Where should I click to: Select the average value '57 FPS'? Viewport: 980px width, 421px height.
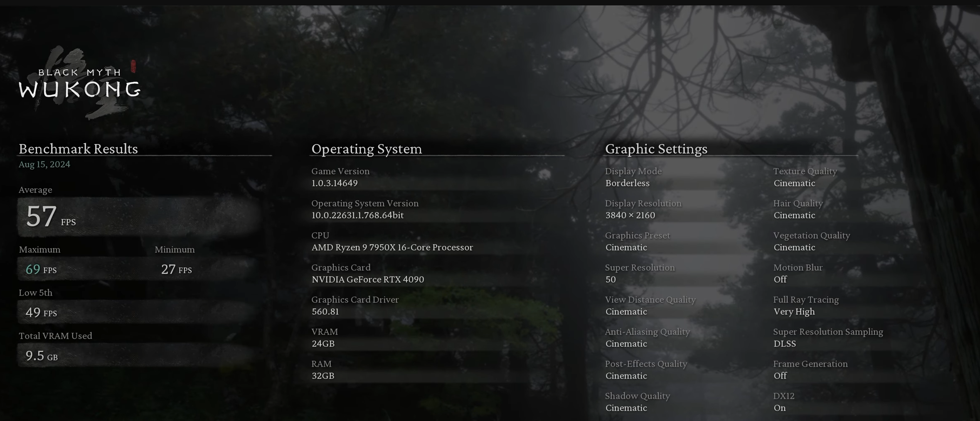(51, 216)
